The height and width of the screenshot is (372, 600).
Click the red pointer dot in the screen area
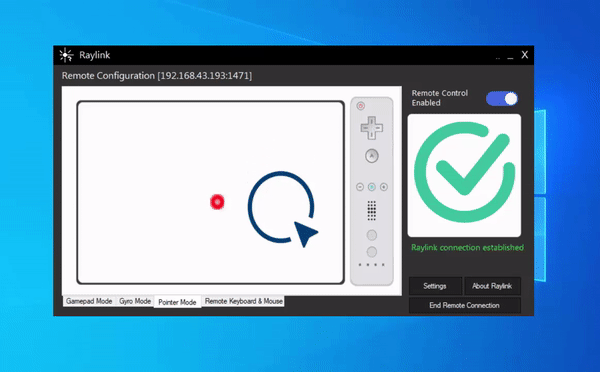[x=217, y=202]
